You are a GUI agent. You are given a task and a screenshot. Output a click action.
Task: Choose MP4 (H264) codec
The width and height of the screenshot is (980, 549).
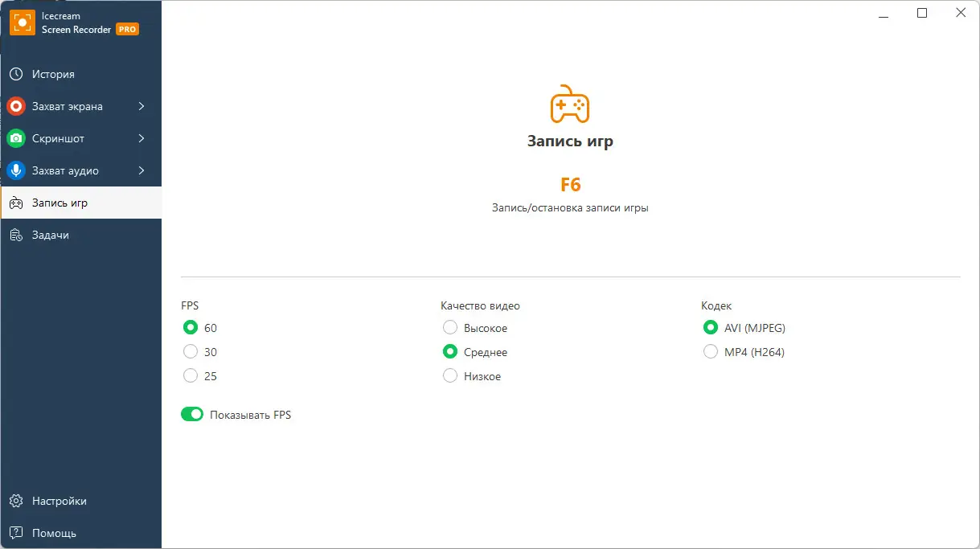point(711,352)
